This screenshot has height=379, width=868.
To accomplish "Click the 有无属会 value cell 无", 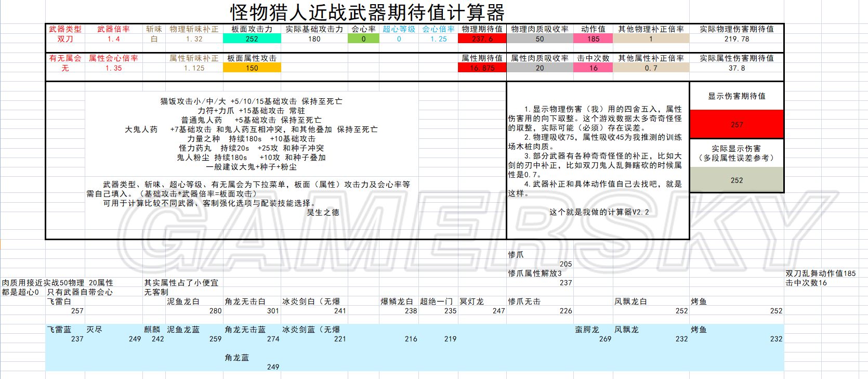I will click(65, 68).
